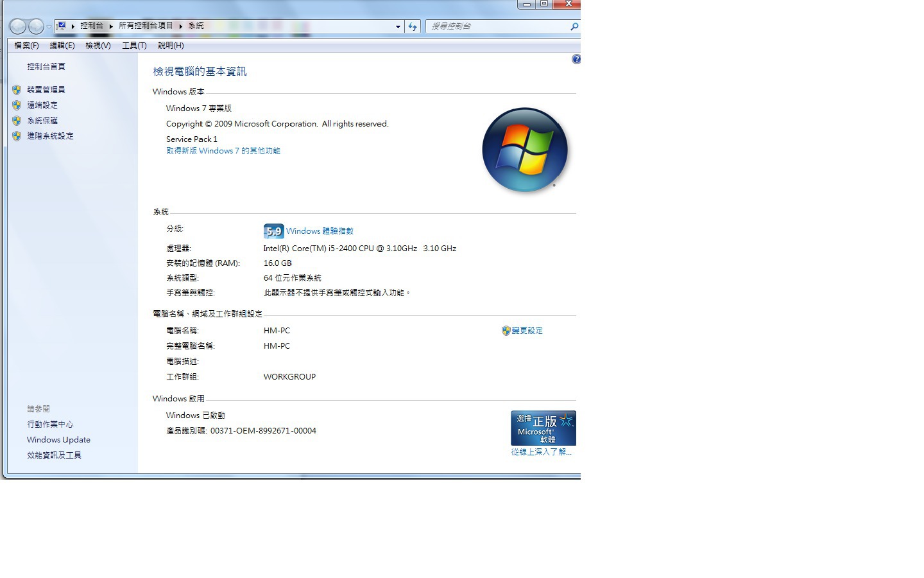Screen dimensions: 924x578
Task: Click the HM-PC value next to 電腦名稱
Action: coord(277,331)
